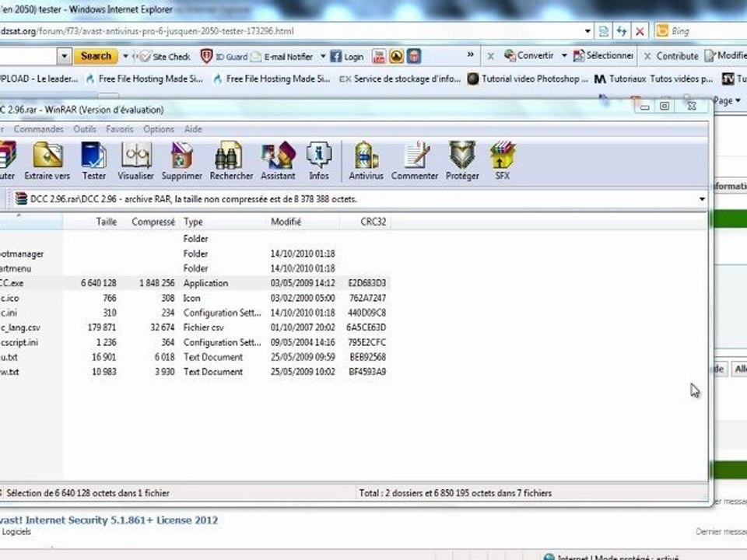Open the Rechercher binoculars tool
The width and height of the screenshot is (747, 560).
(231, 160)
